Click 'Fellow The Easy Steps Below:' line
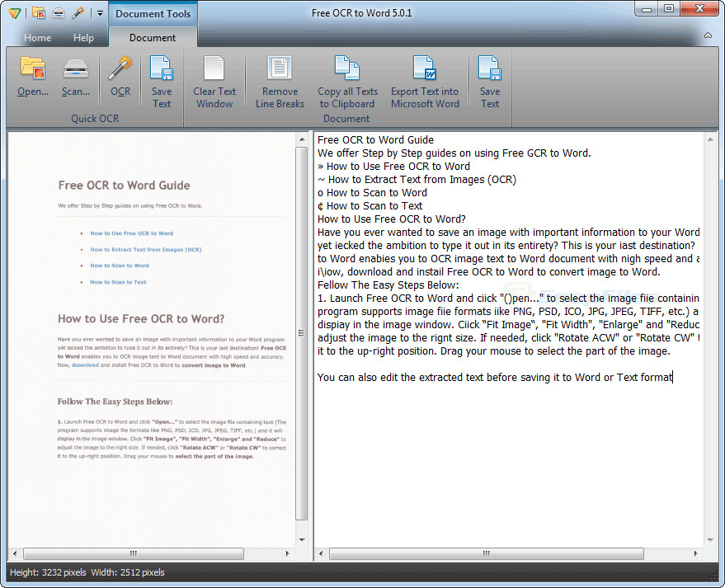The image size is (725, 588). [x=388, y=285]
